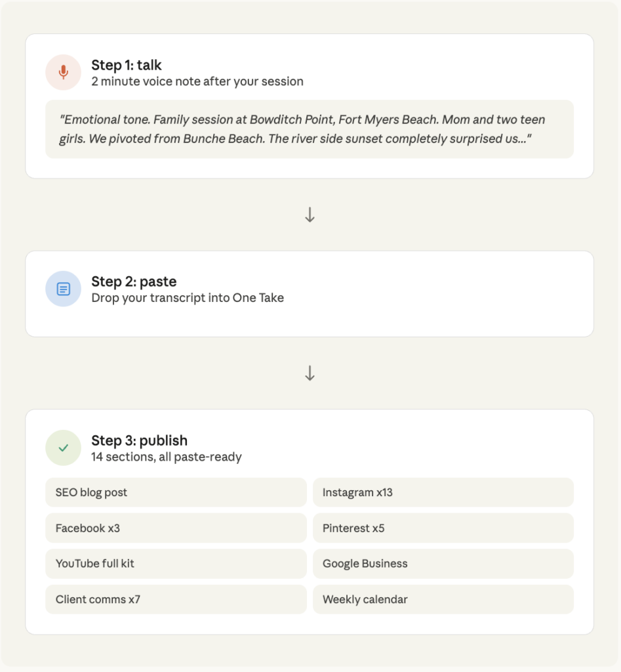Open the Weekly calendar chip

click(x=443, y=599)
